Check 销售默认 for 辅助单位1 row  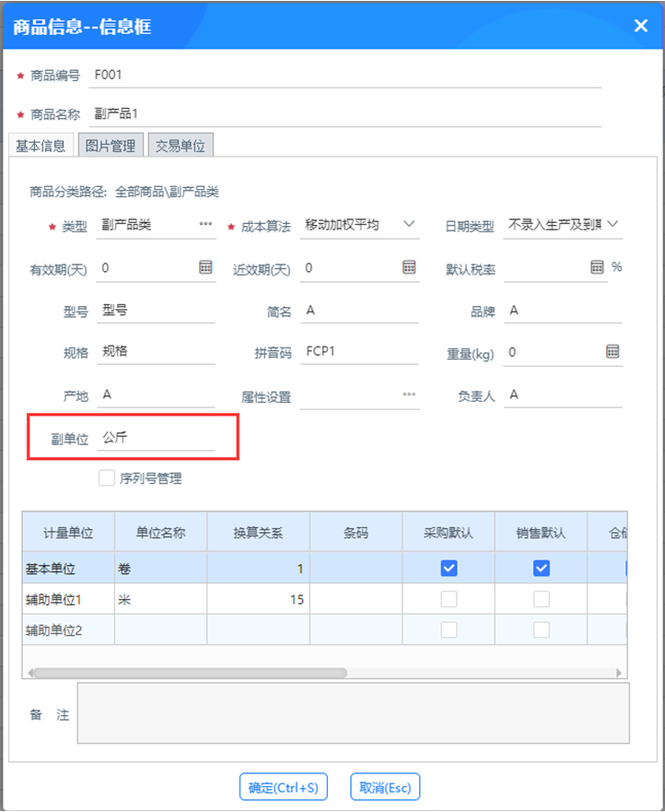[x=542, y=599]
